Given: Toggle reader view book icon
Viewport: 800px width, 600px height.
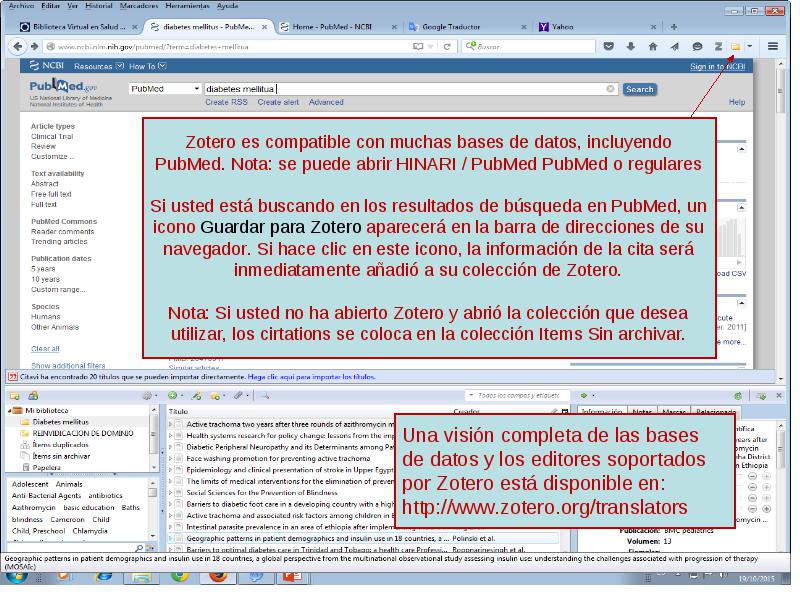Looking at the screenshot, I should [418, 46].
